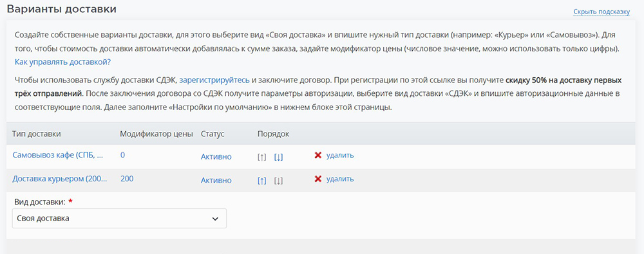This screenshot has width=644, height=254.
Task: Click the red X icon for Доставка курьером
Action: (x=317, y=179)
